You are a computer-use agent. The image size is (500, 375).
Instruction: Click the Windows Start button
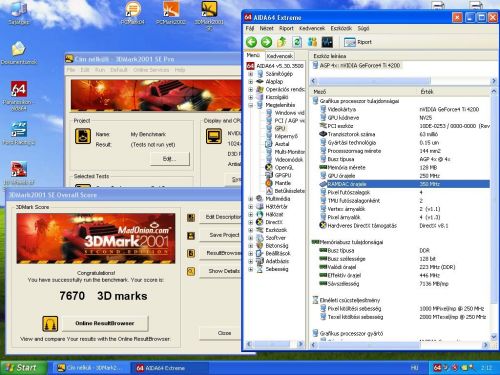pyautogui.click(x=23, y=368)
